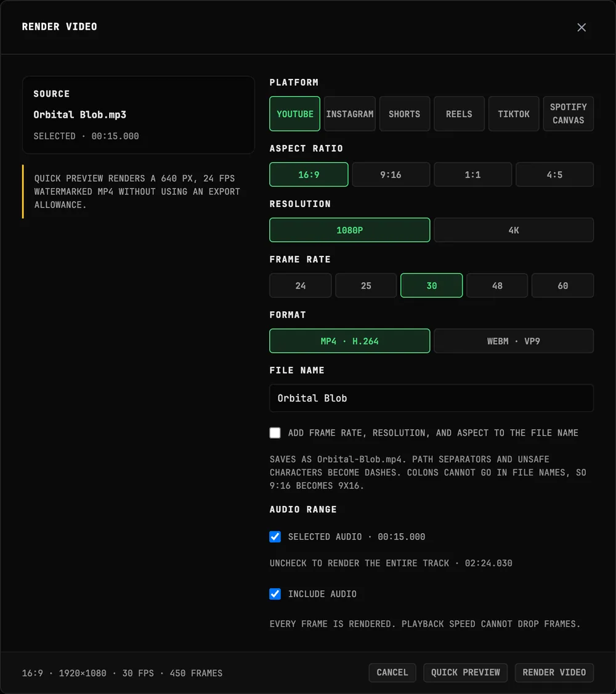This screenshot has width=616, height=694.
Task: Choose the Shorts platform option
Action: pos(405,114)
